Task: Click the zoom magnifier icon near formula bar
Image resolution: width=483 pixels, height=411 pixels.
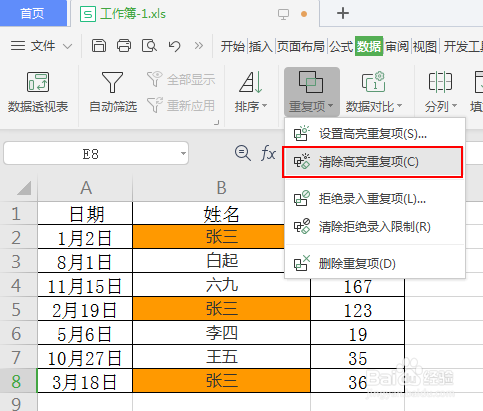Action: point(243,154)
